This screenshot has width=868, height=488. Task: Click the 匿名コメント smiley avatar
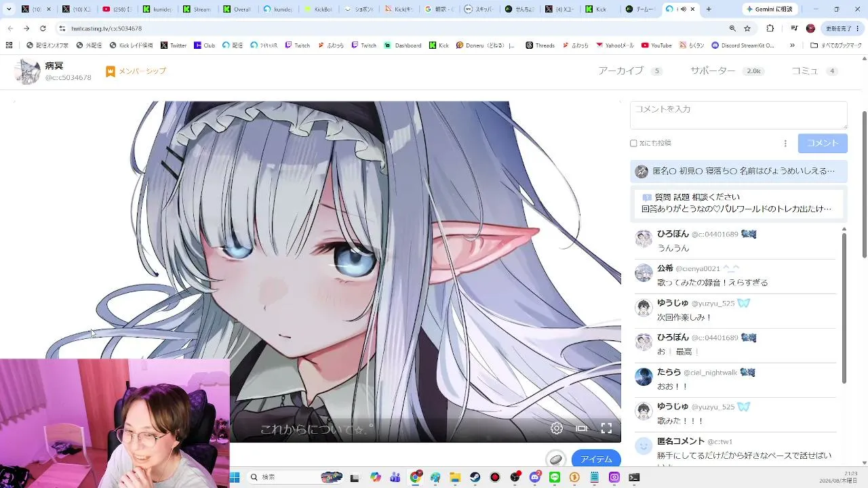click(x=644, y=446)
